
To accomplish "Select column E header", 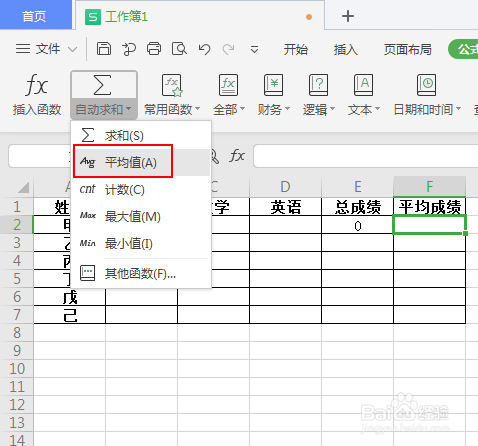I will pyautogui.click(x=357, y=187).
